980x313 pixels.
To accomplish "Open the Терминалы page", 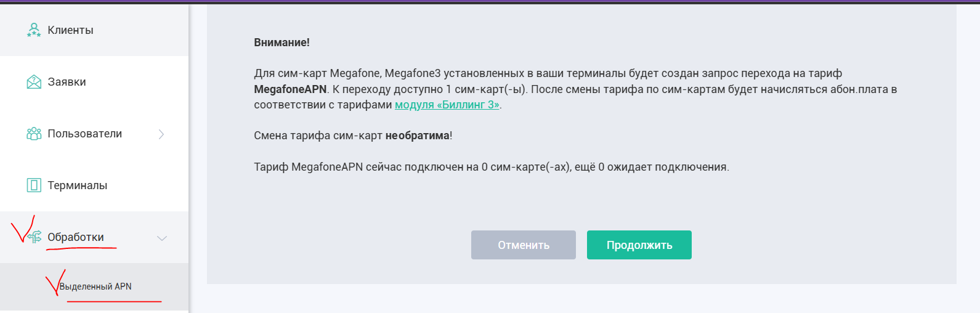I will pyautogui.click(x=77, y=185).
